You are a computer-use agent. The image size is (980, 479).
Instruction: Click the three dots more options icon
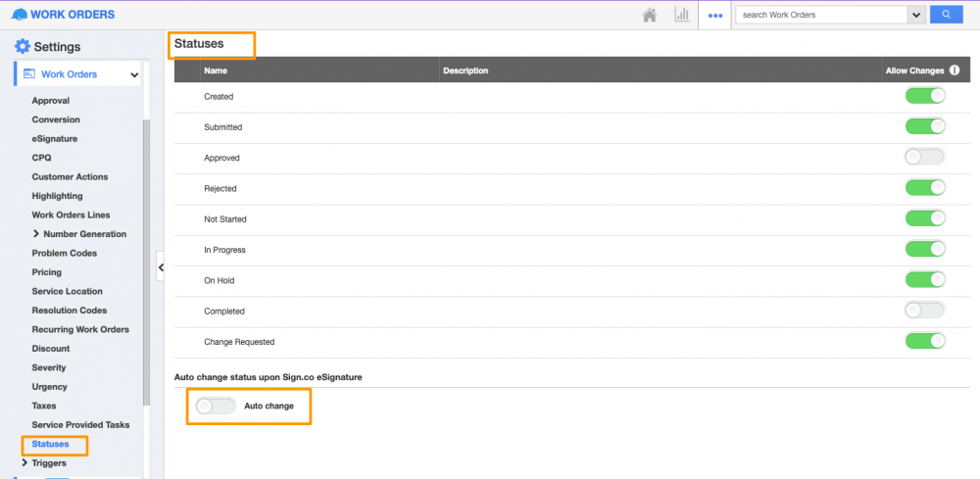point(714,16)
